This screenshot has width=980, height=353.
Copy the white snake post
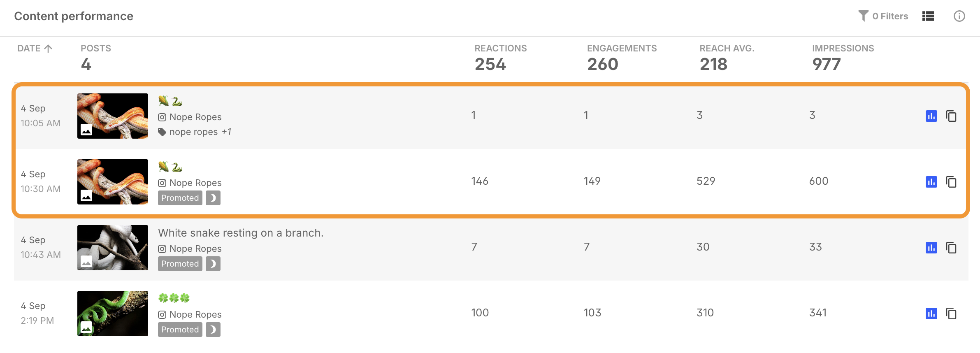tap(951, 248)
